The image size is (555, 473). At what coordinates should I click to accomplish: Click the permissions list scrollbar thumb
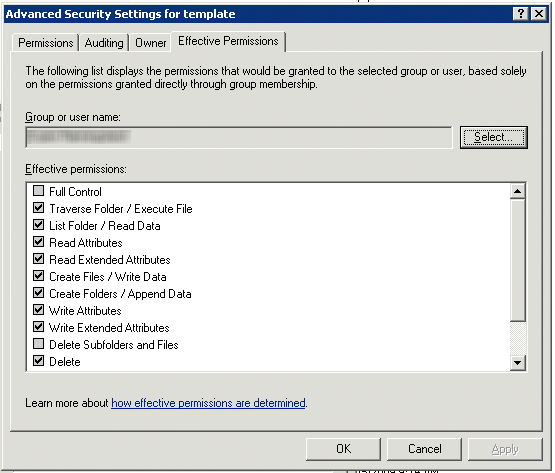point(517,261)
